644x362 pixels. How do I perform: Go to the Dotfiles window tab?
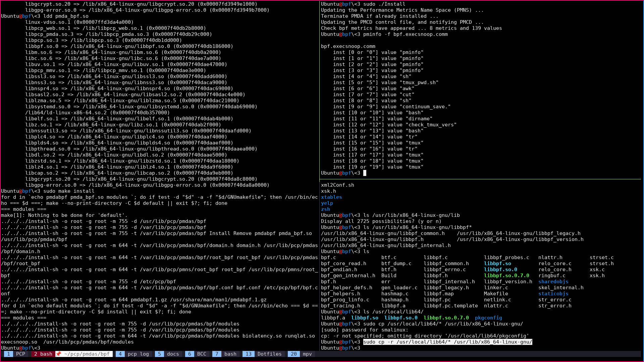[x=264, y=354]
